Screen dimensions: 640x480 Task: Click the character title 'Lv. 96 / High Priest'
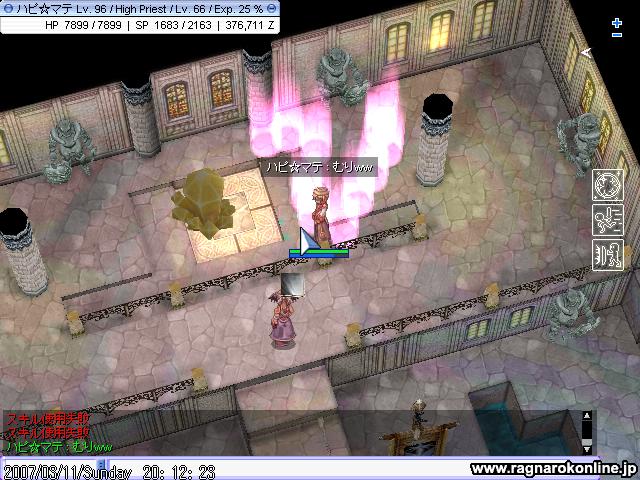[x=122, y=9]
